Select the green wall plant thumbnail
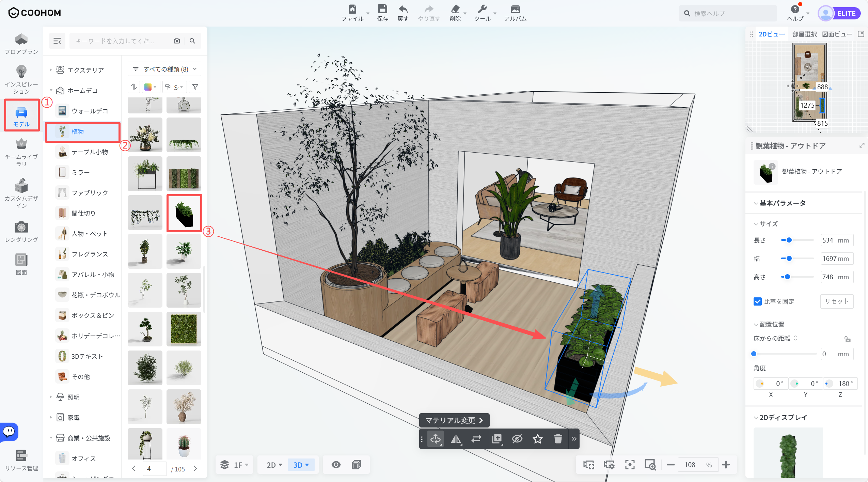 coord(184,329)
